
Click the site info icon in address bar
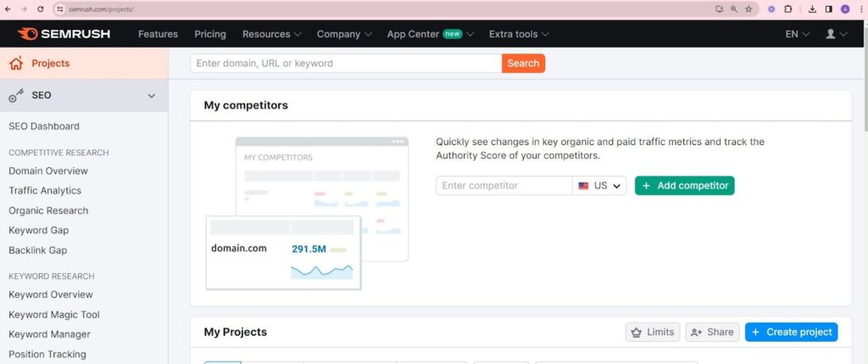61,9
